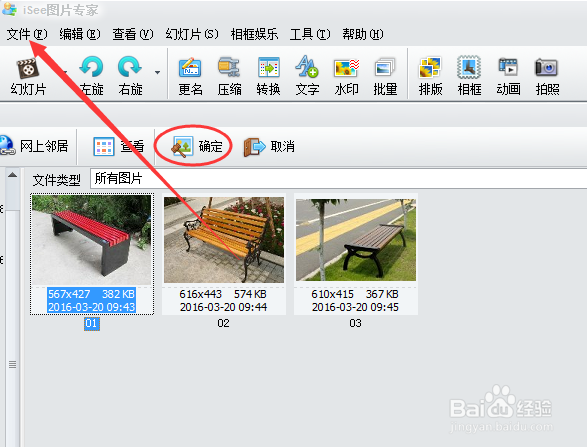Open the 相框娱乐 menu
The width and height of the screenshot is (587, 447).
point(254,34)
